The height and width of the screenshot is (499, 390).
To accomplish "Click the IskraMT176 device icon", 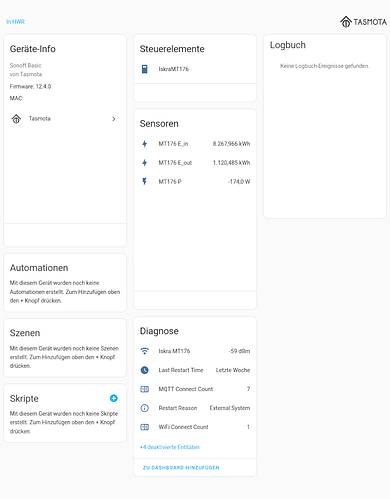I will (145, 69).
